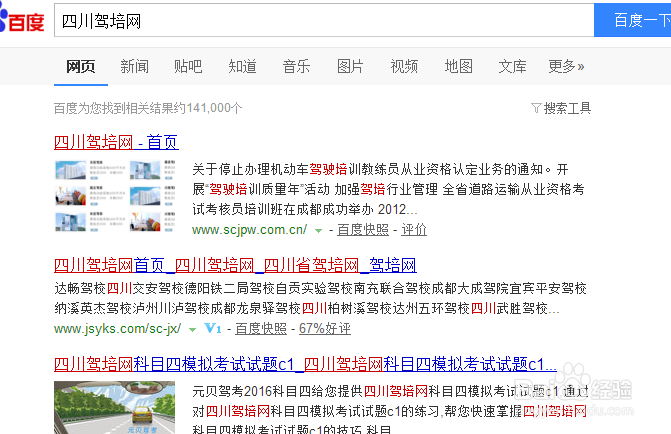Open the 四川驾培网首页_四川驾培网_四川省驾培网 result
This screenshot has width=671, height=434.
235,265
